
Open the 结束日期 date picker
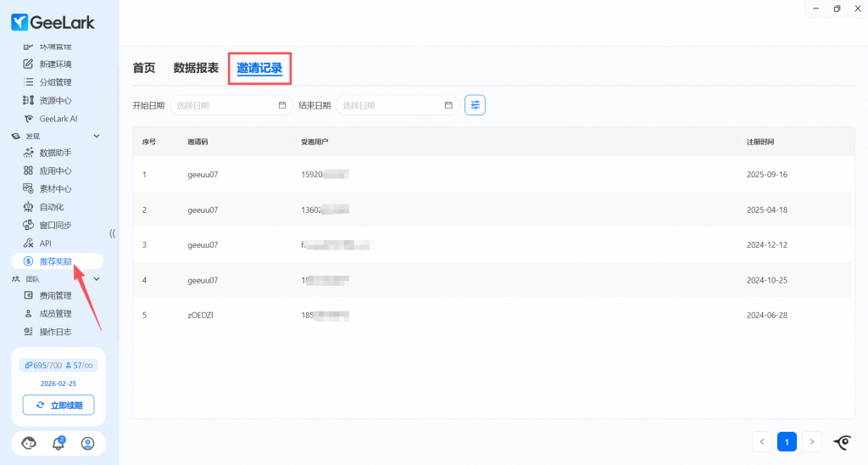pyautogui.click(x=398, y=105)
